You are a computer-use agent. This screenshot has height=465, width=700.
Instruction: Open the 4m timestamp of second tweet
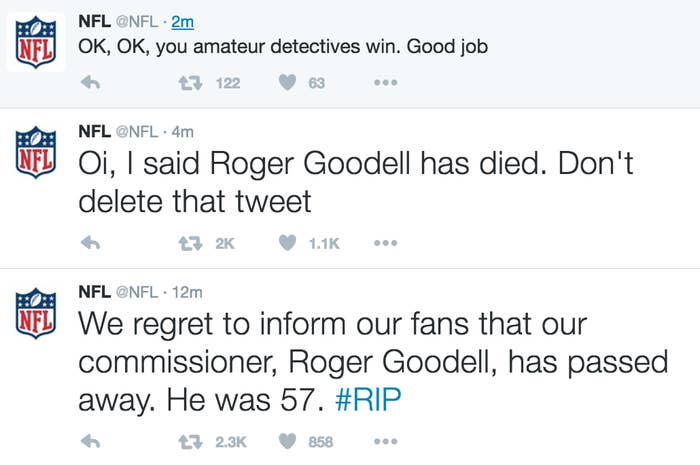pyautogui.click(x=183, y=132)
